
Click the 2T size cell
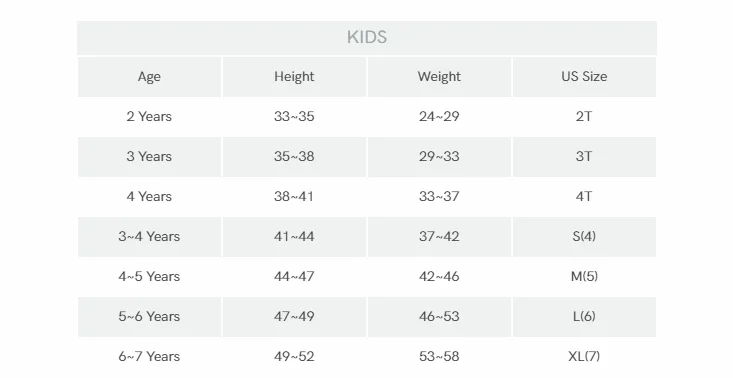point(584,116)
